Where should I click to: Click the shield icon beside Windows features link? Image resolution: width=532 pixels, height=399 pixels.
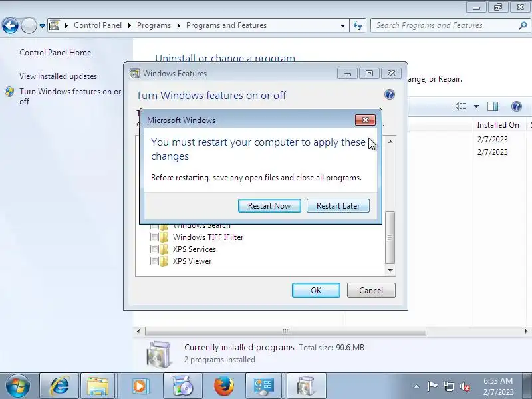pyautogui.click(x=9, y=92)
